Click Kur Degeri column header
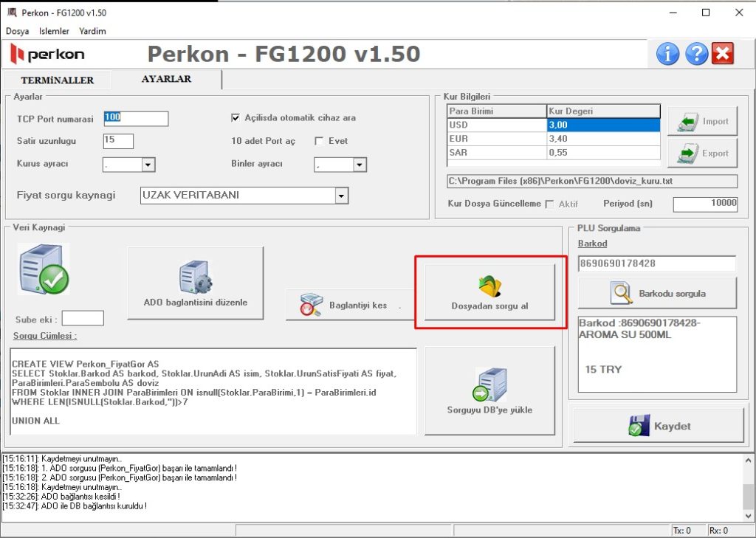Screen dimensions: 756x538 pyautogui.click(x=603, y=111)
